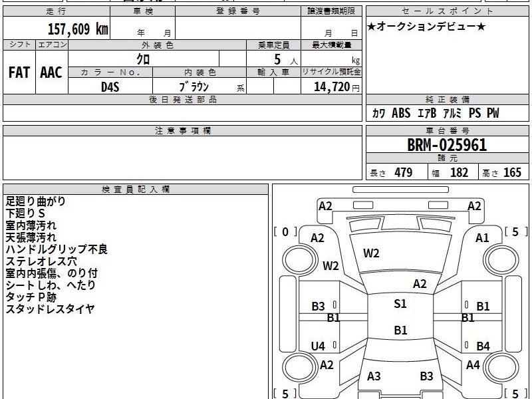Viewport: 532px width, 399px height.
Task: Select the seating capacity value 5 人
Action: 285,60
